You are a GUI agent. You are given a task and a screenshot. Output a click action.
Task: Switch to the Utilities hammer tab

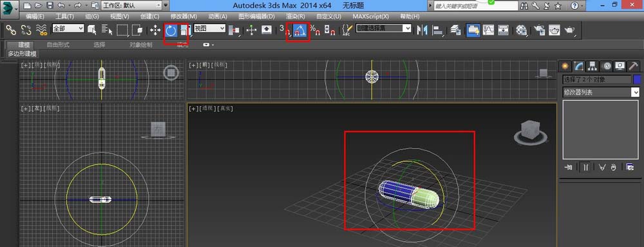pos(633,66)
